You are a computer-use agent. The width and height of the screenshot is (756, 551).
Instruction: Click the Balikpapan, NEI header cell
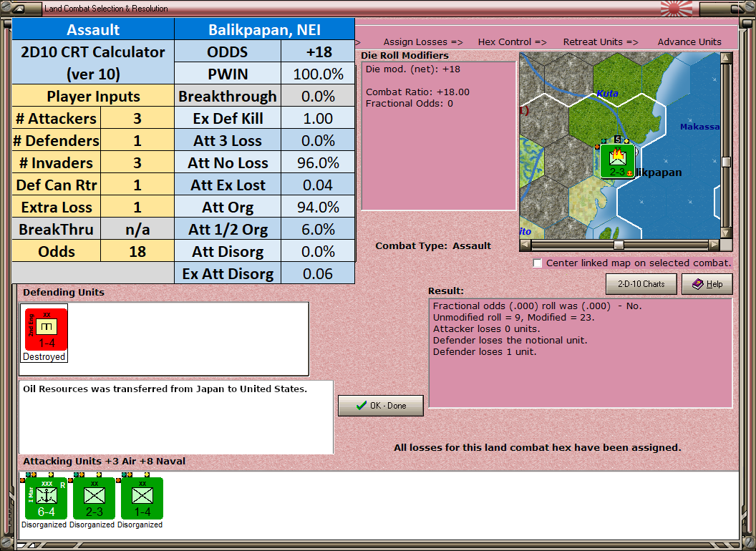coord(265,29)
